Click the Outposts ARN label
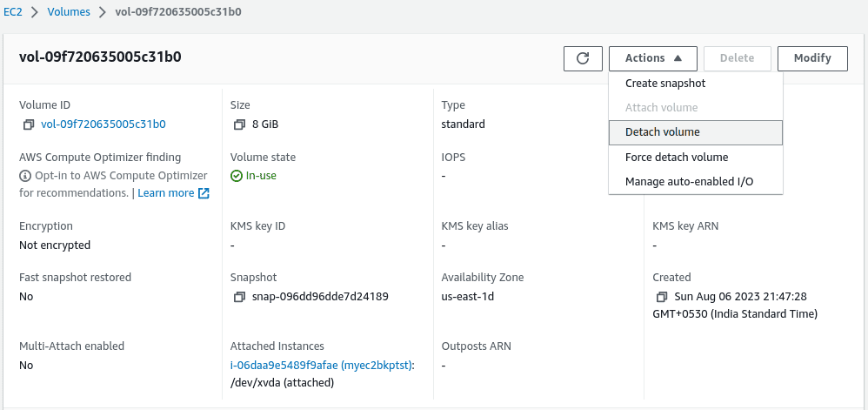868x410 pixels. coord(477,346)
